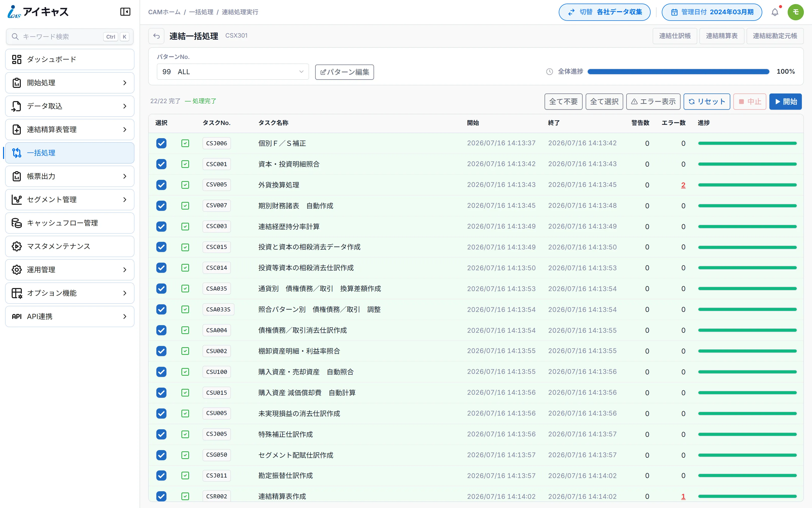812x508 pixels.
Task: Click the green status check icon for CSV005
Action: tap(185, 185)
